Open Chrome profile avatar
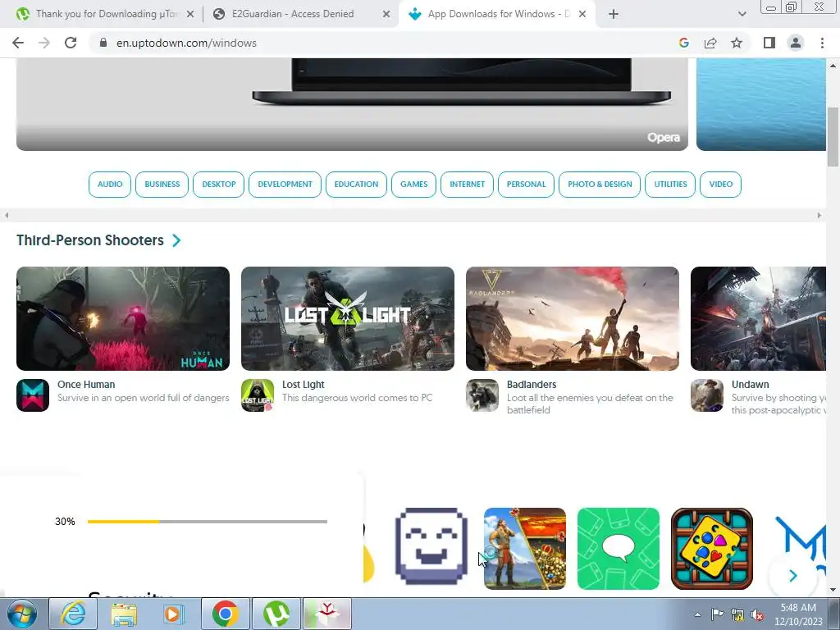The height and width of the screenshot is (630, 840). click(x=796, y=43)
